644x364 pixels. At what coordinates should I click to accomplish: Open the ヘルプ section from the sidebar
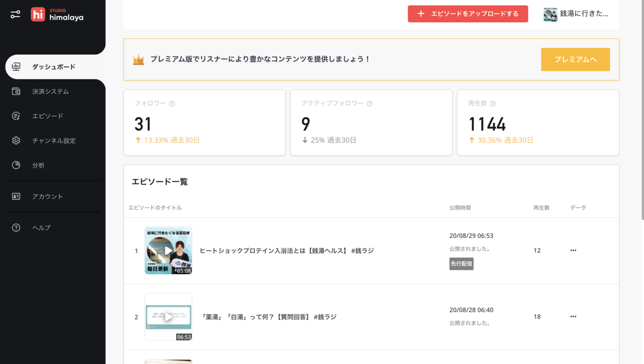tap(43, 227)
